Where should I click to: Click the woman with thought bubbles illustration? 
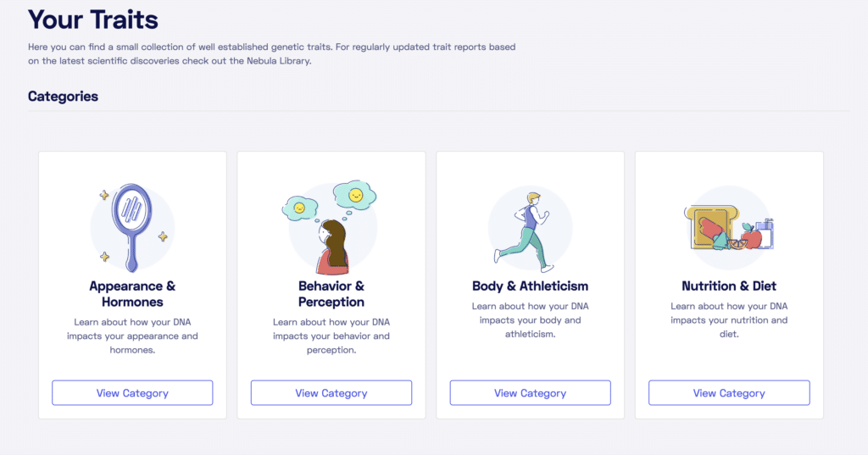point(331,227)
